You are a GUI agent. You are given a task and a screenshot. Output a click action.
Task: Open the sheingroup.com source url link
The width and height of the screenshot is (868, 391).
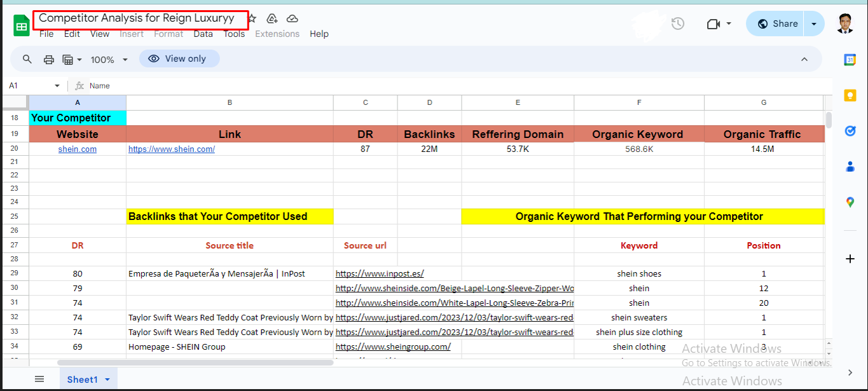(393, 347)
